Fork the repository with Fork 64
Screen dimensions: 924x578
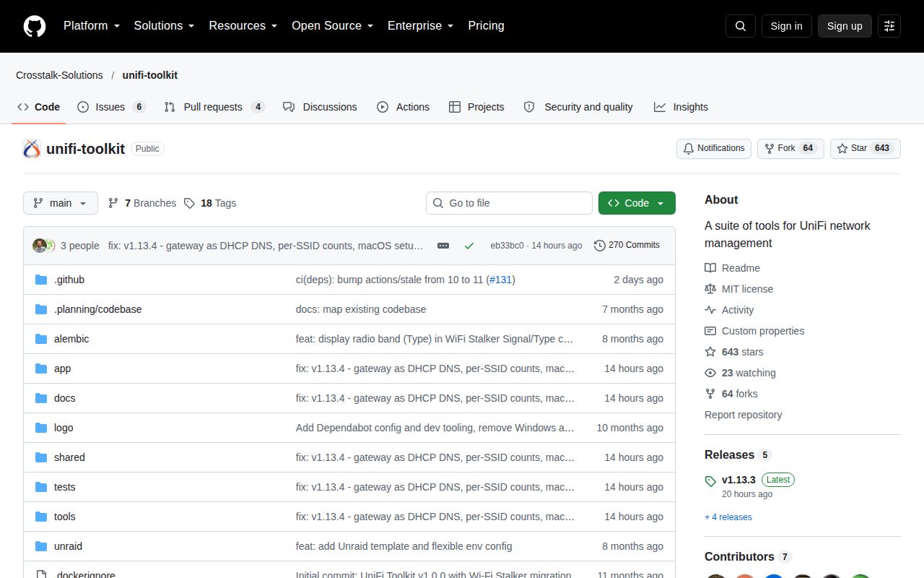coord(790,149)
